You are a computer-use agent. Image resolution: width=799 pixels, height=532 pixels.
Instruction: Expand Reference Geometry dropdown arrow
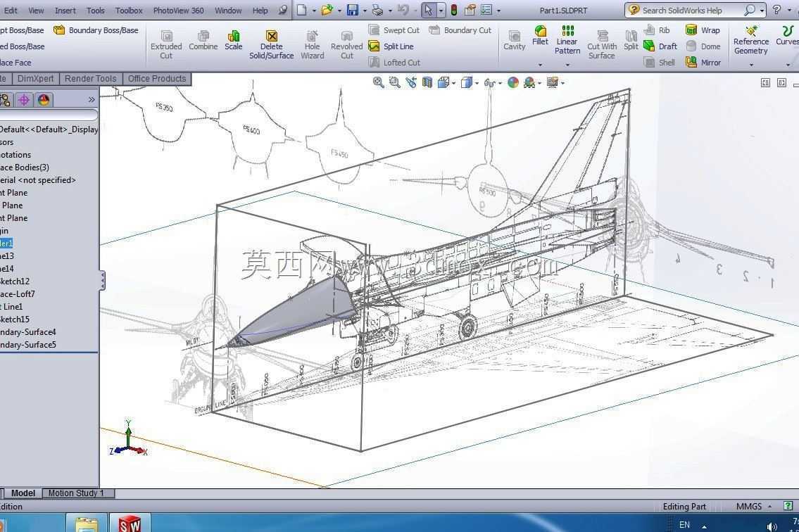(751, 65)
